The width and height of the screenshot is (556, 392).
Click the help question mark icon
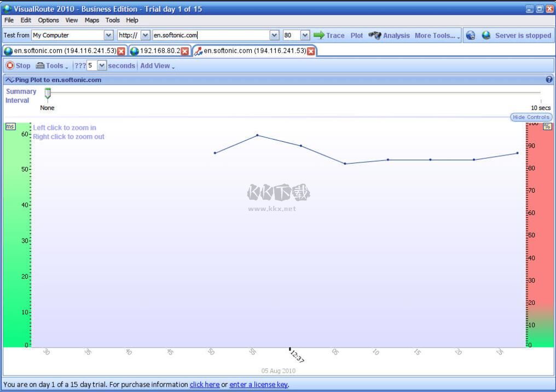pyautogui.click(x=549, y=80)
